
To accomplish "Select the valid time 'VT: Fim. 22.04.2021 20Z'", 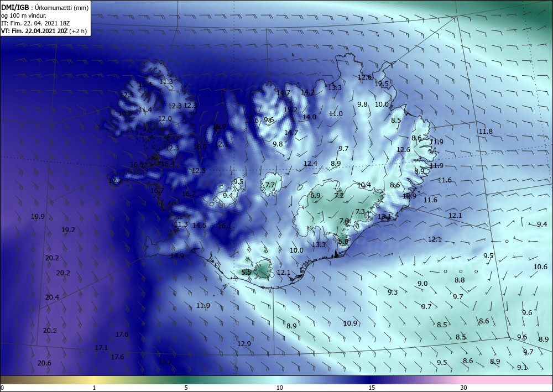I will pyautogui.click(x=34, y=31).
